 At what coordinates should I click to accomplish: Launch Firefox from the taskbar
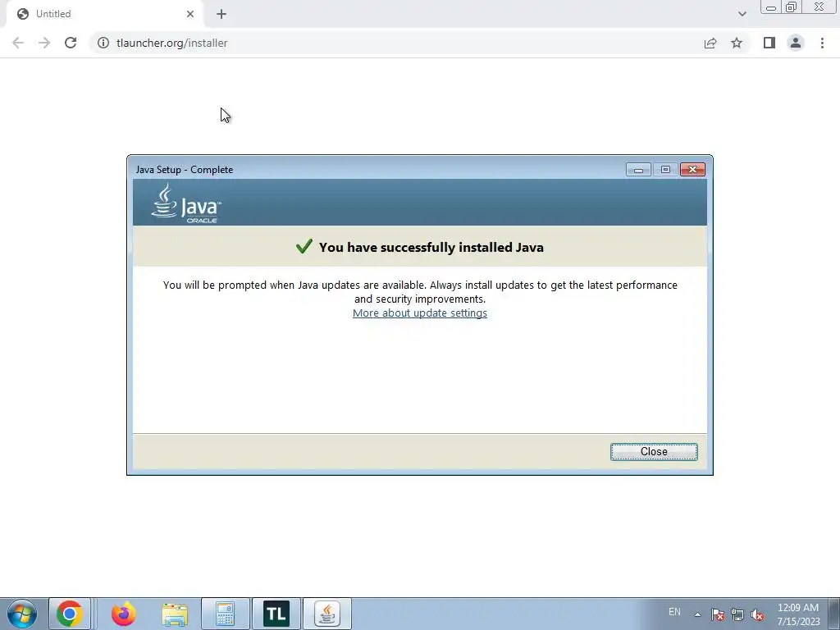point(123,614)
